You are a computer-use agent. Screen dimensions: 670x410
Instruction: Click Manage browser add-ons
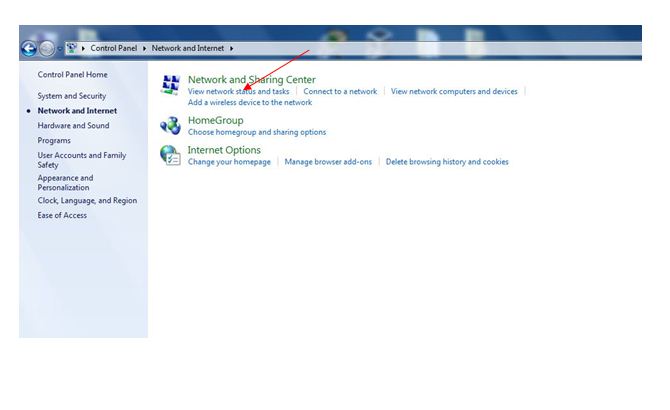coord(328,162)
